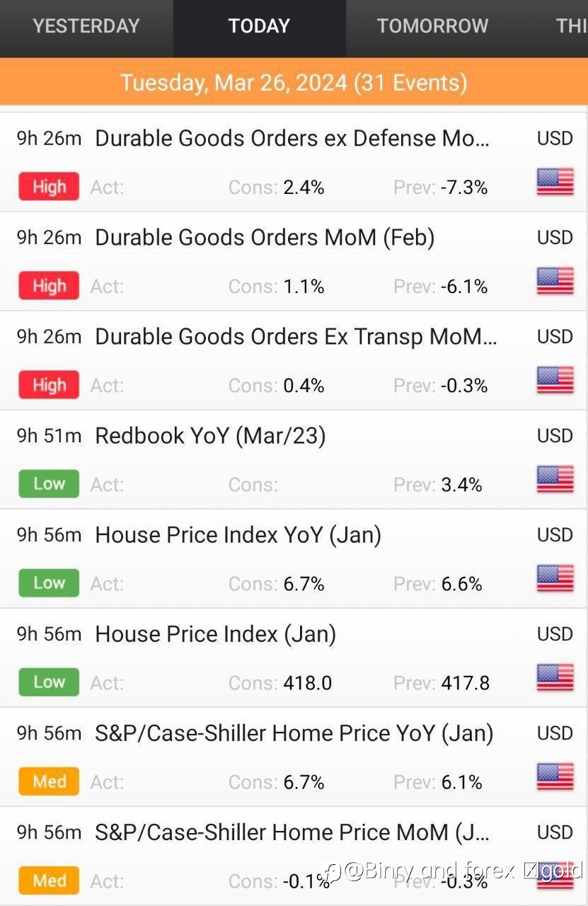Image resolution: width=588 pixels, height=906 pixels.
Task: Open the House Price Index YoY (Jan) event
Action: click(x=294, y=558)
